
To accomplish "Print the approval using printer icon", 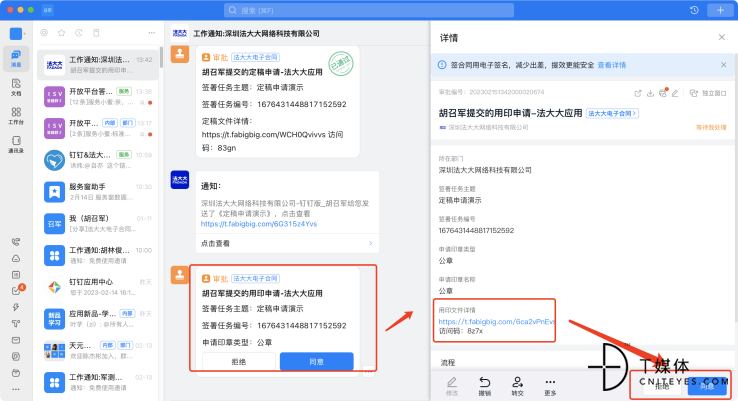I will pos(663,93).
